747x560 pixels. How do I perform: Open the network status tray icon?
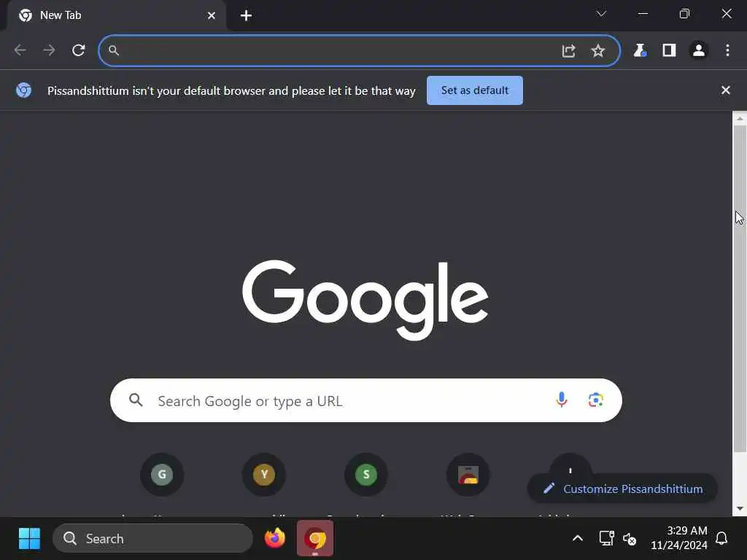click(x=606, y=539)
